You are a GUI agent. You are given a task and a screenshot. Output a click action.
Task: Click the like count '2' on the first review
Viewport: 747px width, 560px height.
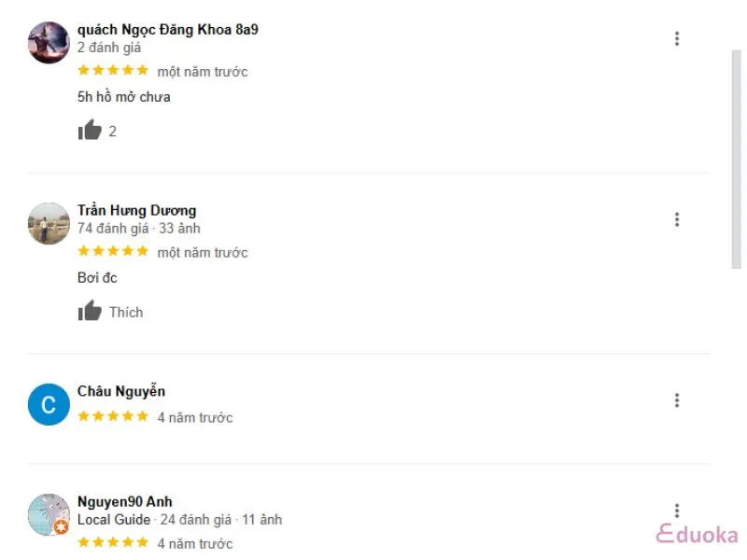pos(111,131)
